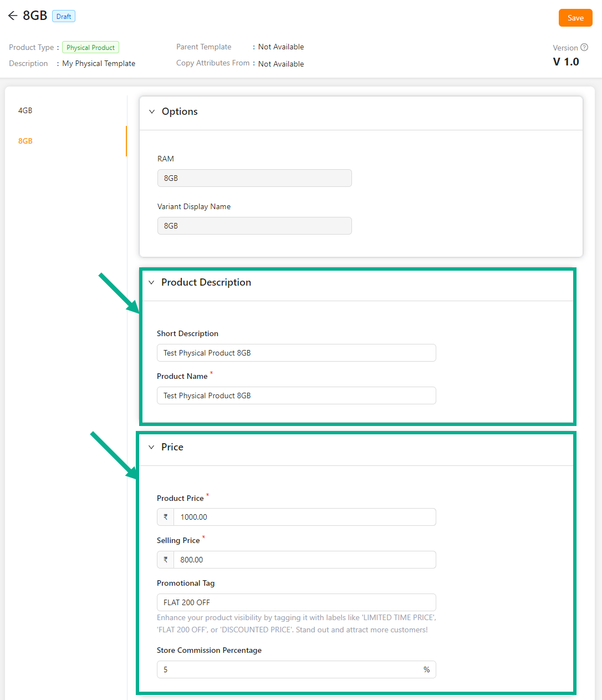602x700 pixels.
Task: Click the Physical Product type tag
Action: pyautogui.click(x=90, y=48)
